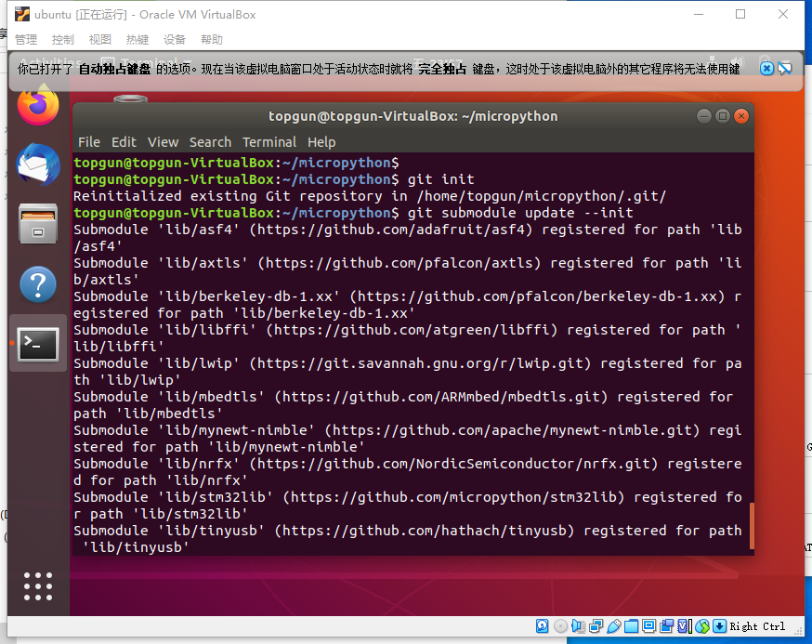
Task: Open the 帮助 menu in VirtualBox
Action: pyautogui.click(x=212, y=39)
